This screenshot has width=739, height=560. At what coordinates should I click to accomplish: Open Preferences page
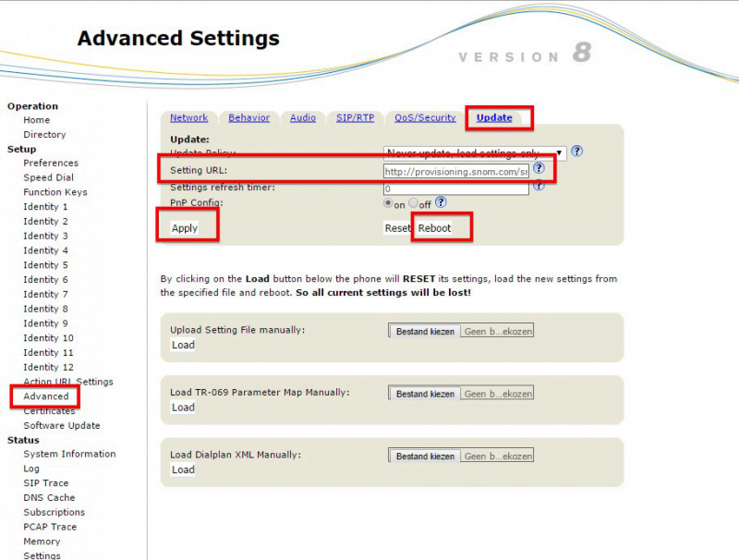(x=51, y=163)
